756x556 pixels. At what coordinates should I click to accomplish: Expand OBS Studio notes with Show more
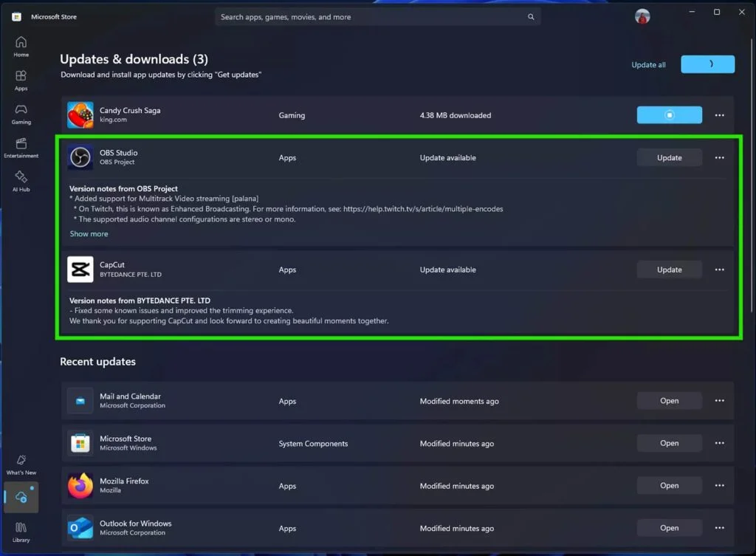click(x=89, y=234)
